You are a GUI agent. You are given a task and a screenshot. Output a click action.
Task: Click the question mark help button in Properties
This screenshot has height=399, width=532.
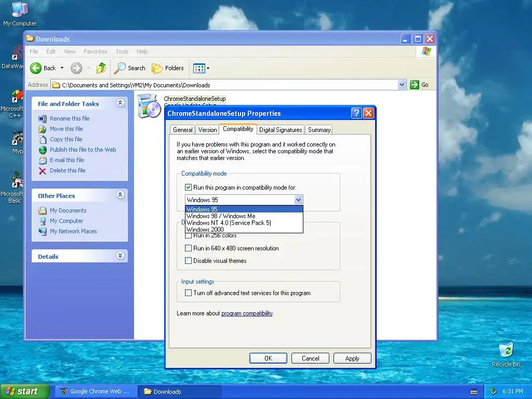tap(356, 113)
